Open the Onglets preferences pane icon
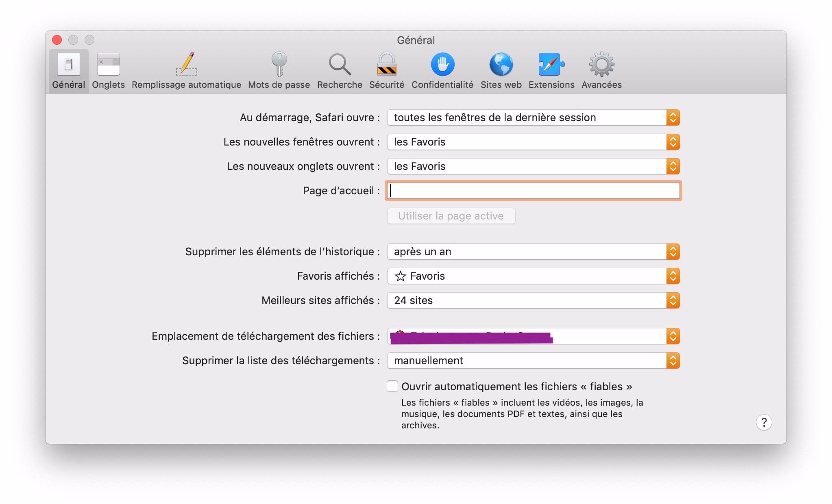 tap(108, 65)
